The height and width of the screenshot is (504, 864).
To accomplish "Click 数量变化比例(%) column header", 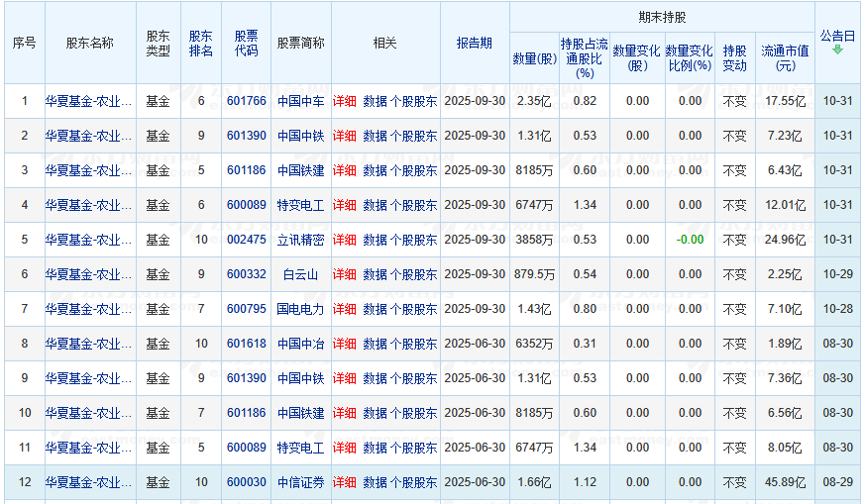I will (690, 58).
